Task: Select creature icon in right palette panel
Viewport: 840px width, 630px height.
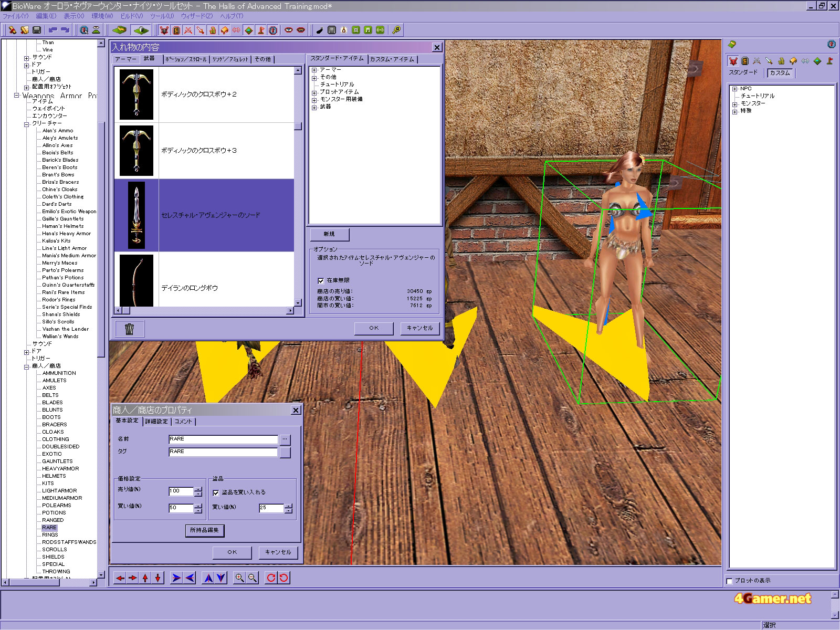Action: point(733,61)
